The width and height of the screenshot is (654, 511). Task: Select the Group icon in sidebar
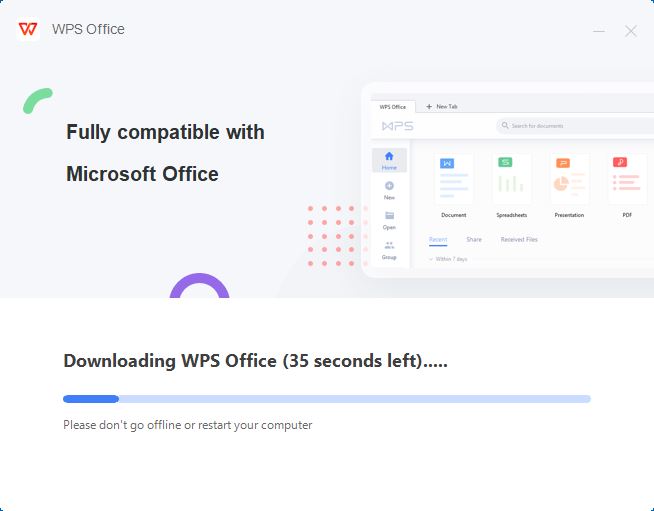tap(389, 245)
